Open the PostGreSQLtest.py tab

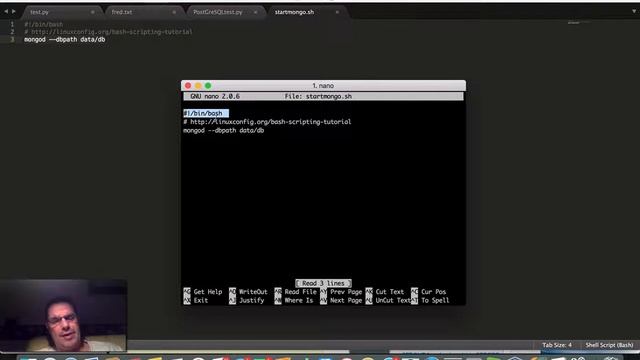(x=224, y=12)
